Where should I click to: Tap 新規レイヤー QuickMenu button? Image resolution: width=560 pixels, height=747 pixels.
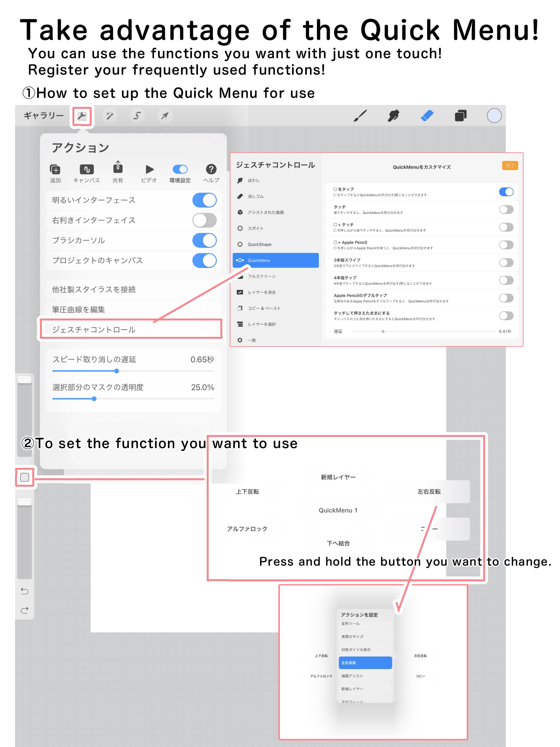point(338,477)
